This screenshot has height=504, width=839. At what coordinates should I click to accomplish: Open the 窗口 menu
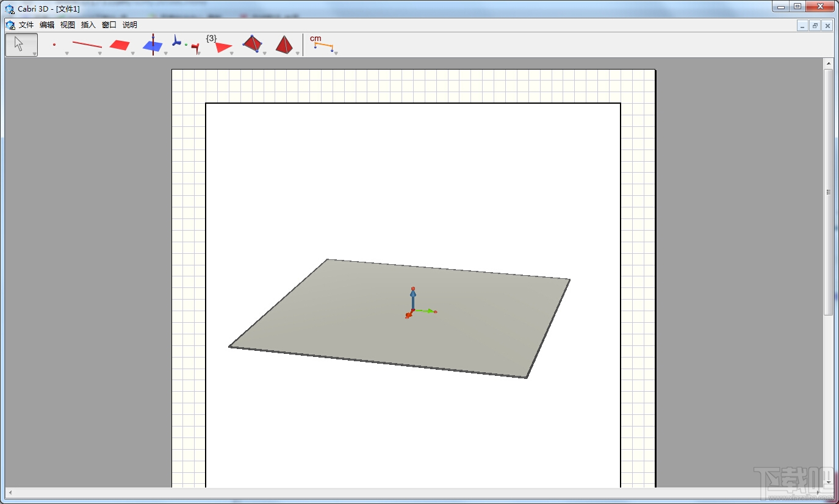click(x=109, y=25)
